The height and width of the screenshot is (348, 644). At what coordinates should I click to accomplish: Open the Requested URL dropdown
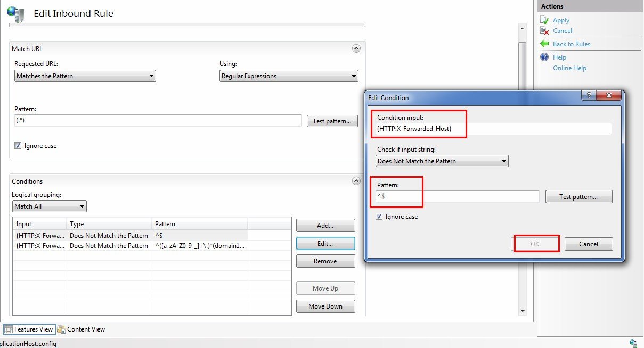click(85, 76)
